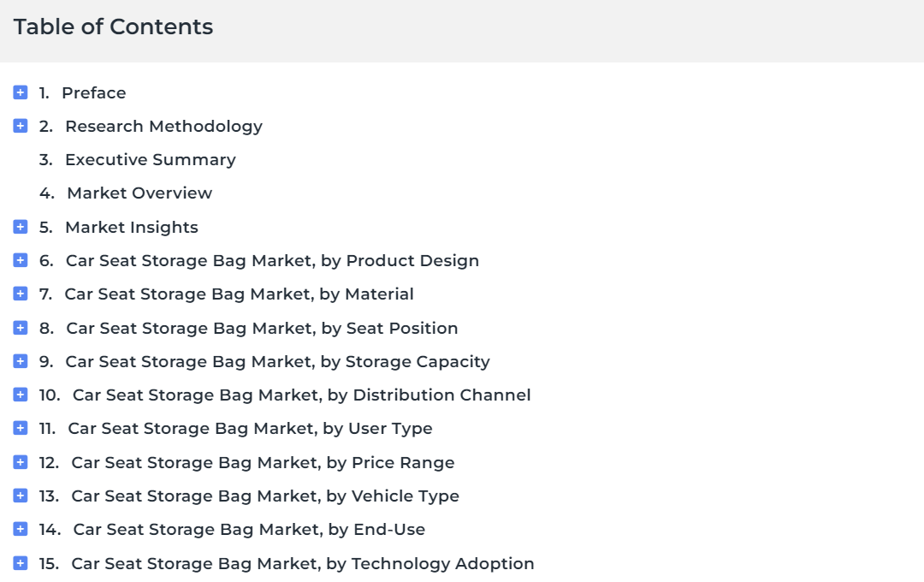Viewport: 924px width, 582px height.
Task: Select the Market Overview entry
Action: pyautogui.click(x=139, y=193)
